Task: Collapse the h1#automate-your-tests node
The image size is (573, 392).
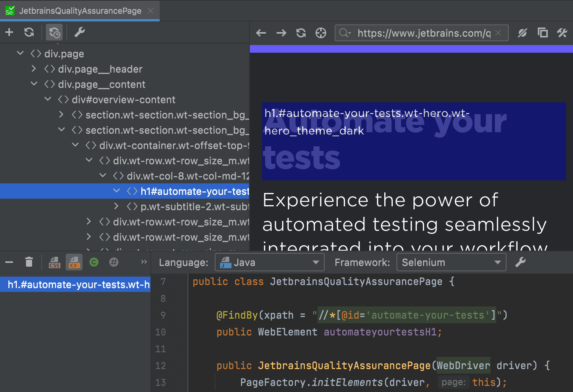Action: click(x=117, y=191)
